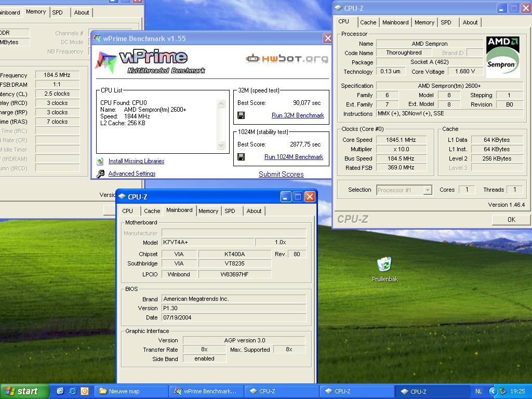Click the CPU List scroll up arrow
Image resolution: width=532 pixels, height=399 pixels.
[221, 103]
